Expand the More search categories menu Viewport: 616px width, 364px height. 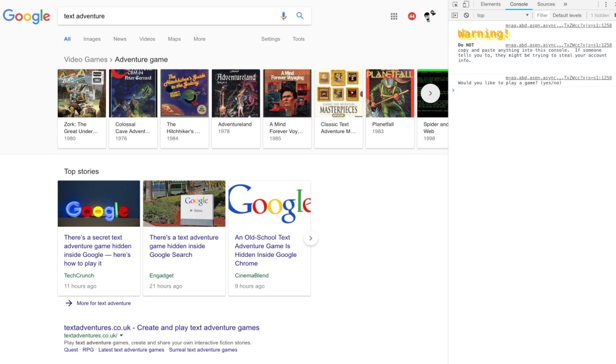point(199,39)
